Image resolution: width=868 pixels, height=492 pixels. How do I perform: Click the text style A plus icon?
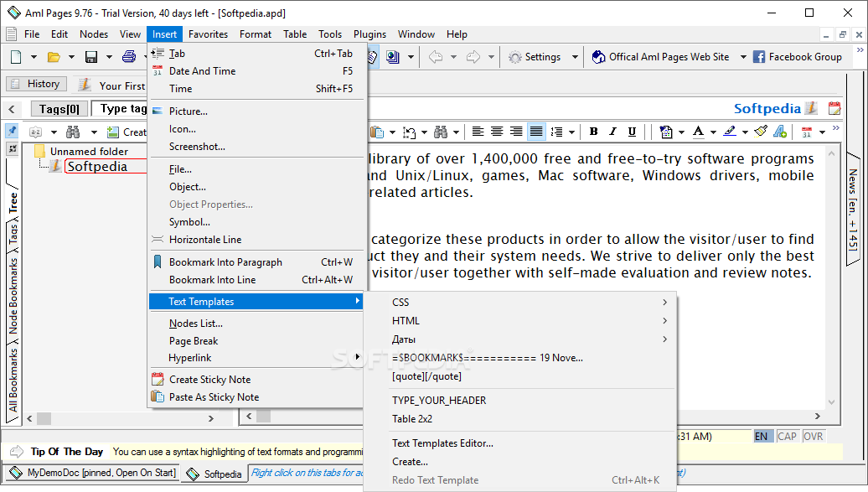click(781, 132)
